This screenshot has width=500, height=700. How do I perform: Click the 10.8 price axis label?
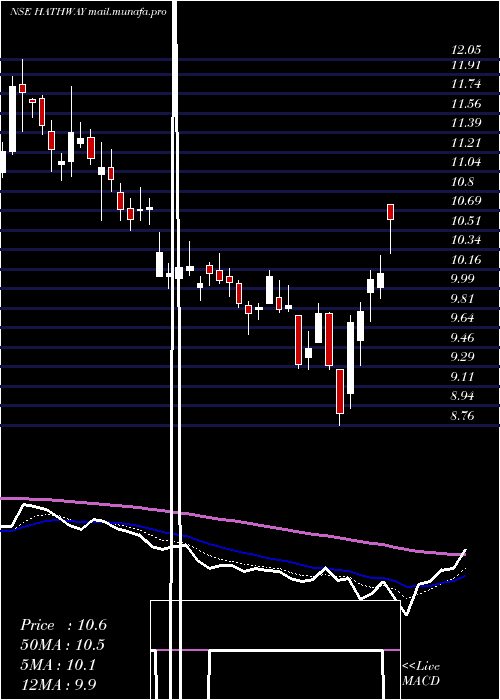coord(463,182)
